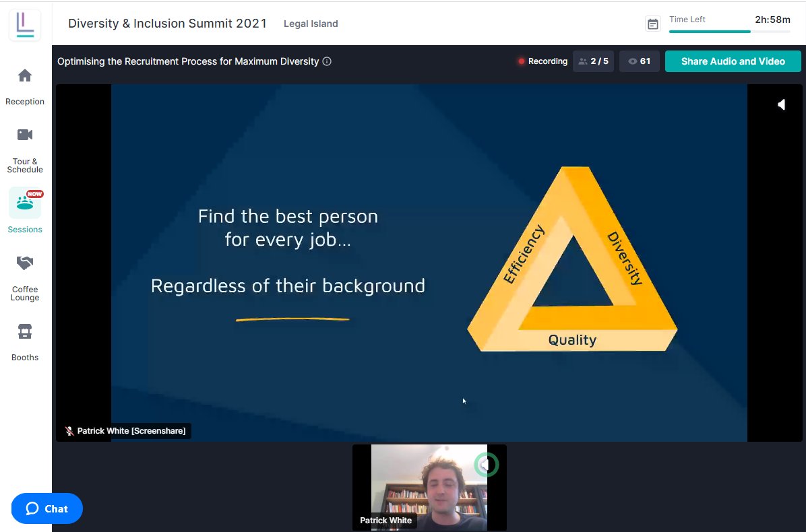This screenshot has width=806, height=532.
Task: Click the Legal Island logo icon
Action: tap(25, 25)
